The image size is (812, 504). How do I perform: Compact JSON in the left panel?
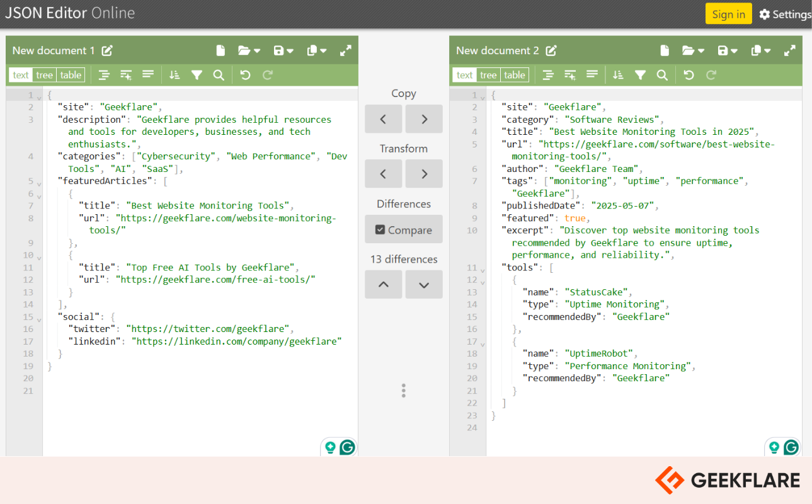(148, 75)
